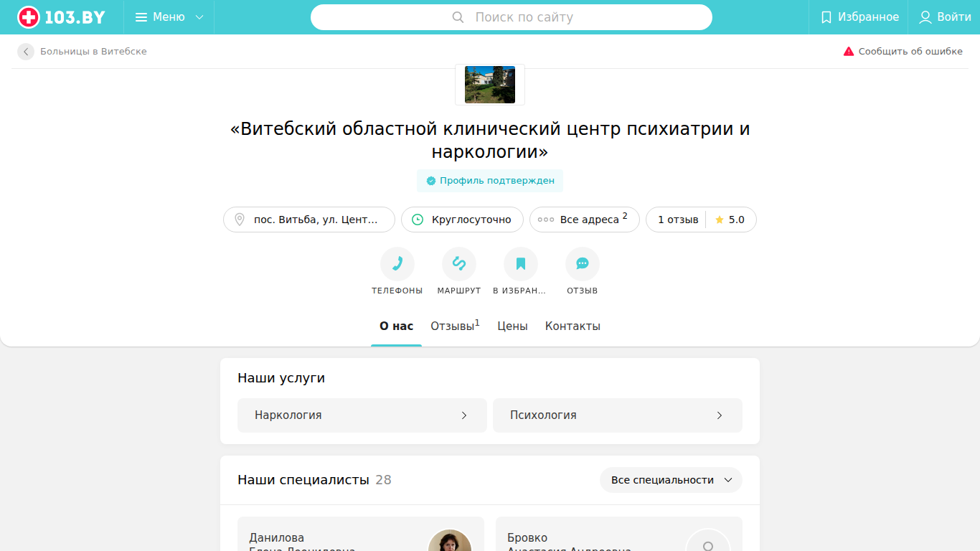Click the Поиск по сайту search field

pyautogui.click(x=512, y=17)
